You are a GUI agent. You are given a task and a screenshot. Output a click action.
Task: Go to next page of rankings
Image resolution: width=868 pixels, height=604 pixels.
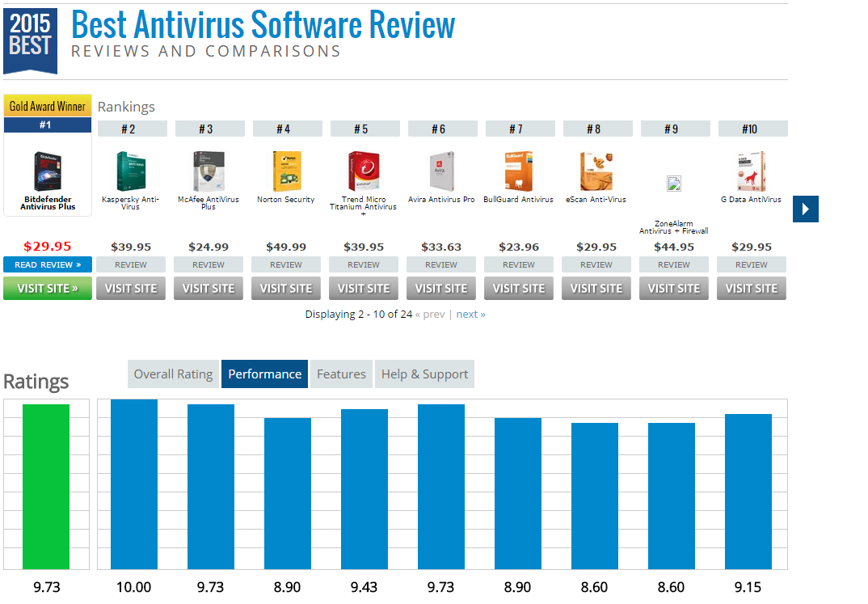tap(470, 315)
